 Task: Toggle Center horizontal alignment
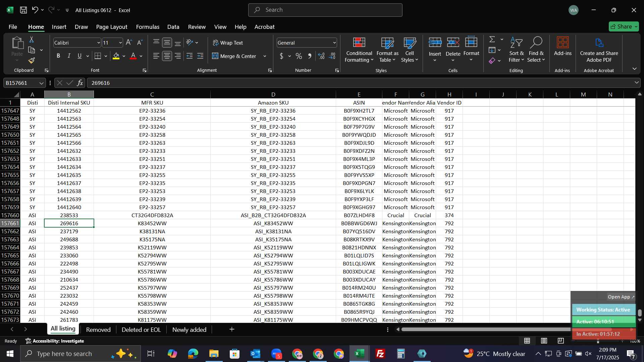[167, 56]
